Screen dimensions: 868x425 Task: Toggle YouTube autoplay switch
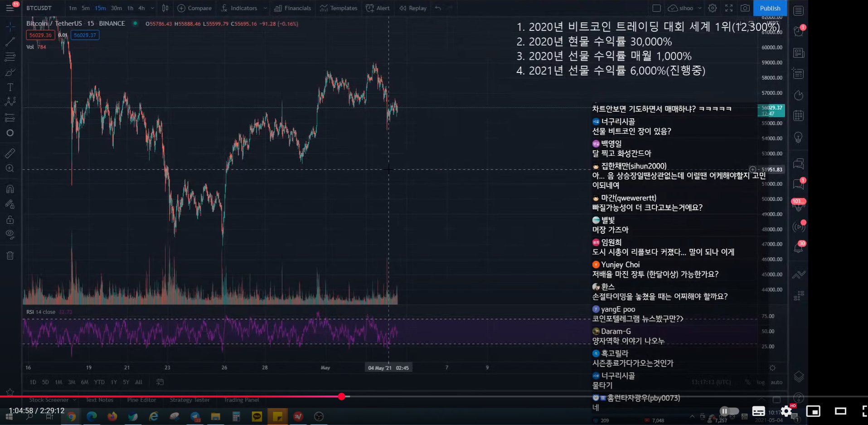click(728, 411)
